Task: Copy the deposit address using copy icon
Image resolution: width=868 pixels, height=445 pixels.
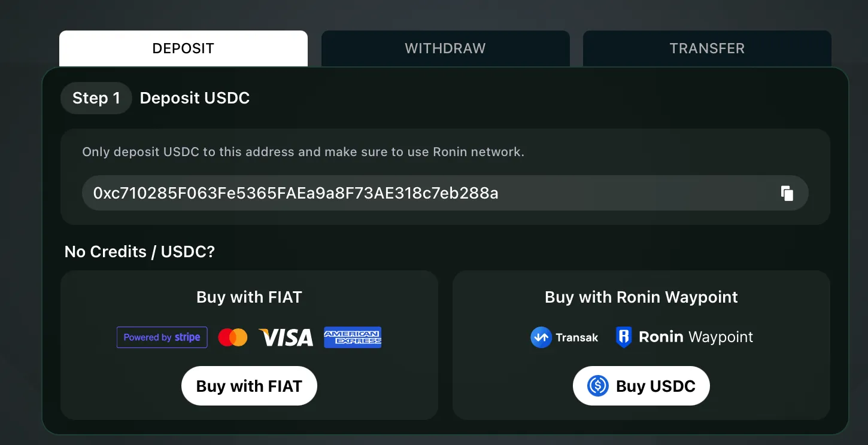Action: (x=787, y=193)
